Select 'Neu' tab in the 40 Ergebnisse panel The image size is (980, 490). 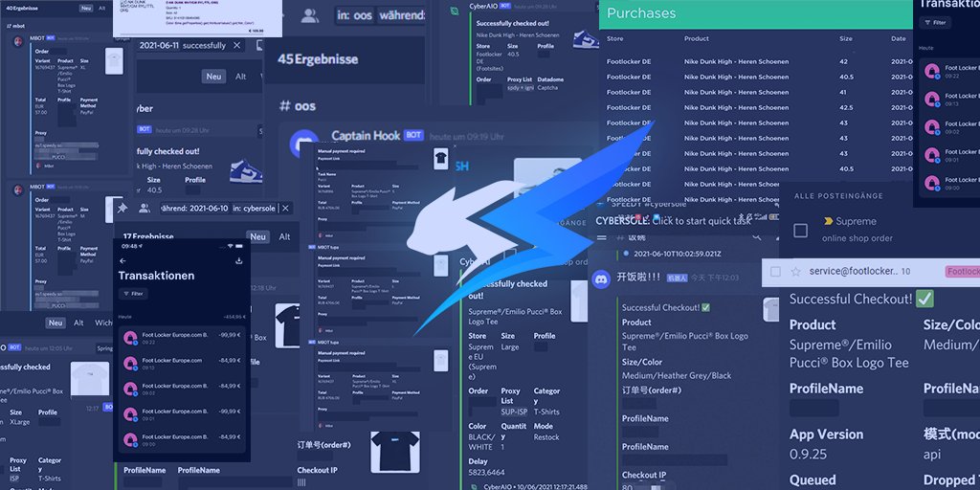pyautogui.click(x=86, y=8)
